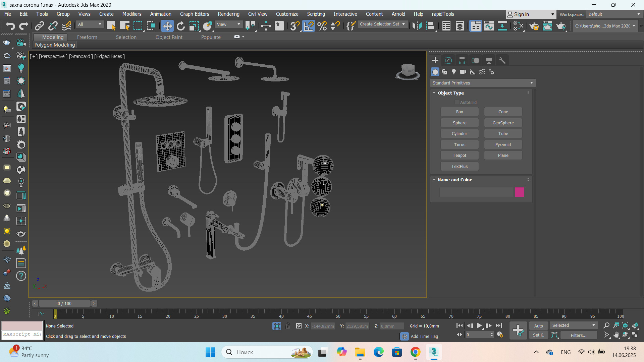644x362 pixels.
Task: Click the time slider 0/100 thumb
Action: tap(64, 304)
